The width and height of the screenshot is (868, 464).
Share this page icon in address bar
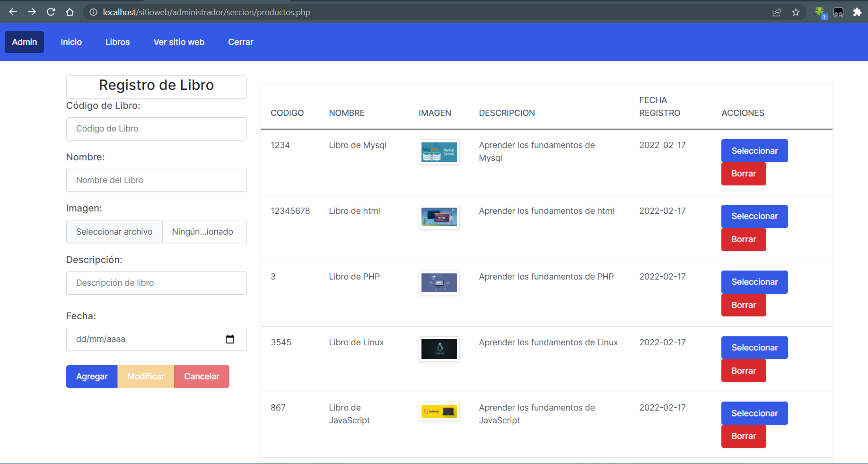pyautogui.click(x=777, y=12)
